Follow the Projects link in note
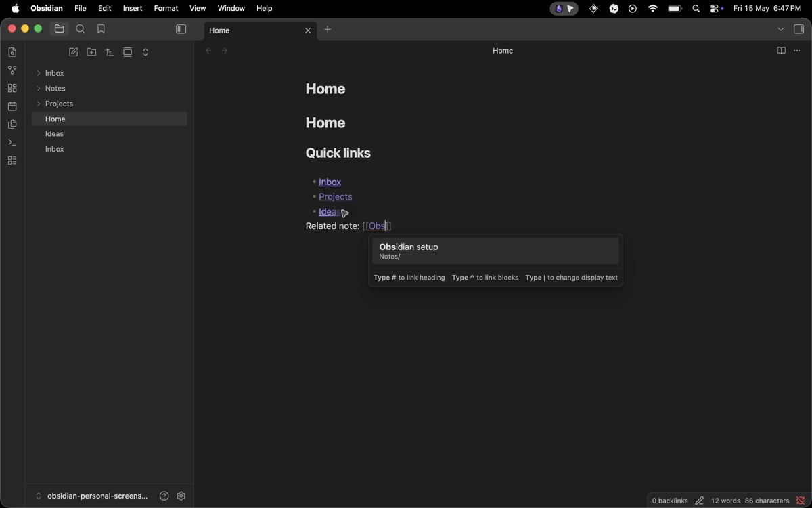 tap(336, 196)
